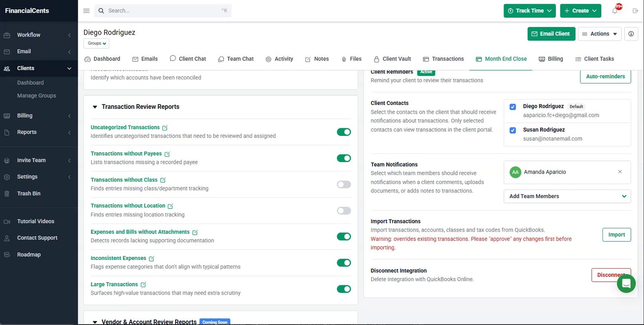Click the Import transactions button

pyautogui.click(x=616, y=235)
